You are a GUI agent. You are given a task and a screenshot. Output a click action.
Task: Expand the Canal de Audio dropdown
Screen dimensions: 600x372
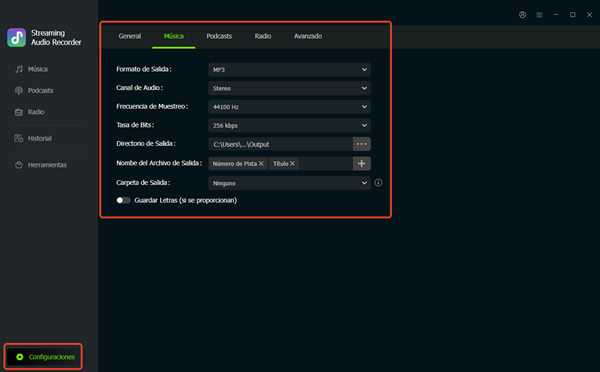pos(289,88)
